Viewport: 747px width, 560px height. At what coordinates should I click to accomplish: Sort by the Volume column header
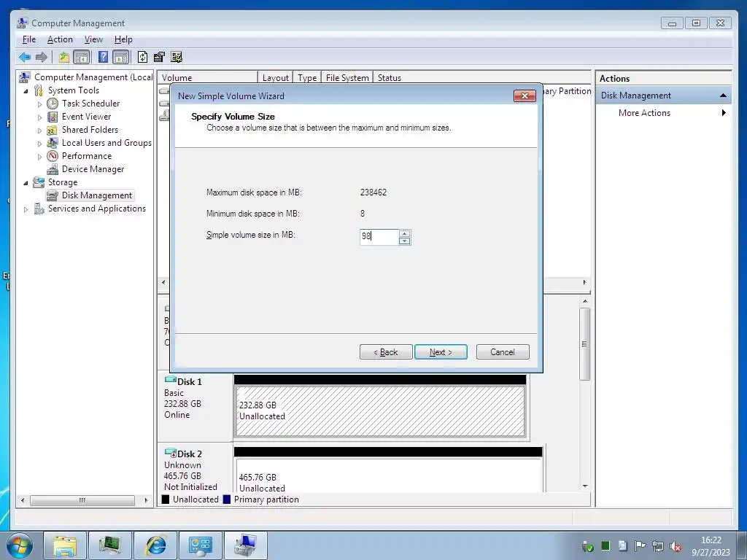point(208,77)
